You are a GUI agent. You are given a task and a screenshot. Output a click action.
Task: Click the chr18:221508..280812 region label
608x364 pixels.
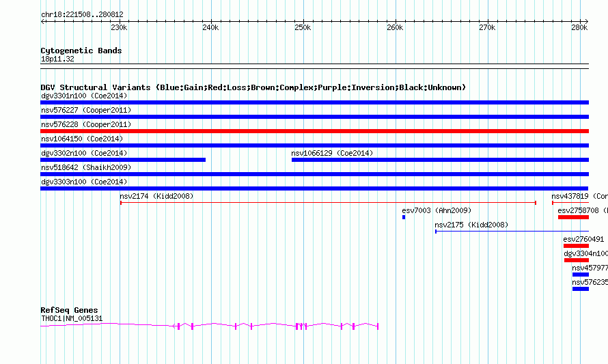82,15
